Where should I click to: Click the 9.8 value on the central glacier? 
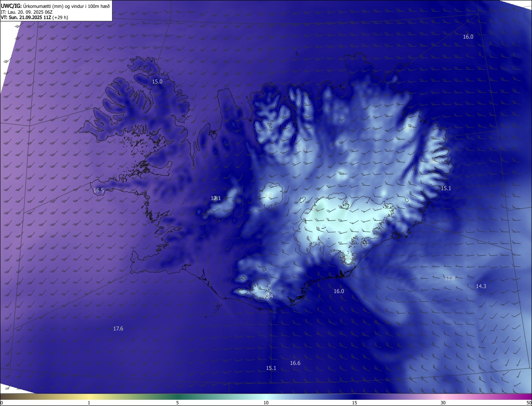(268, 195)
